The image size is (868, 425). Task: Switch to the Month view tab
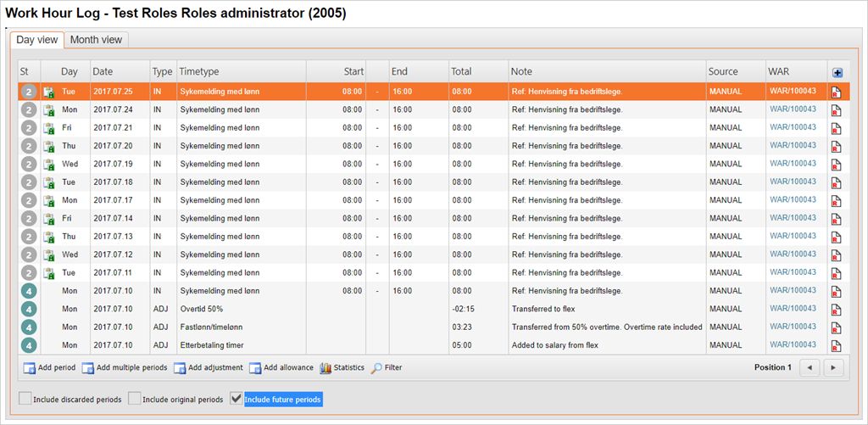tap(96, 40)
